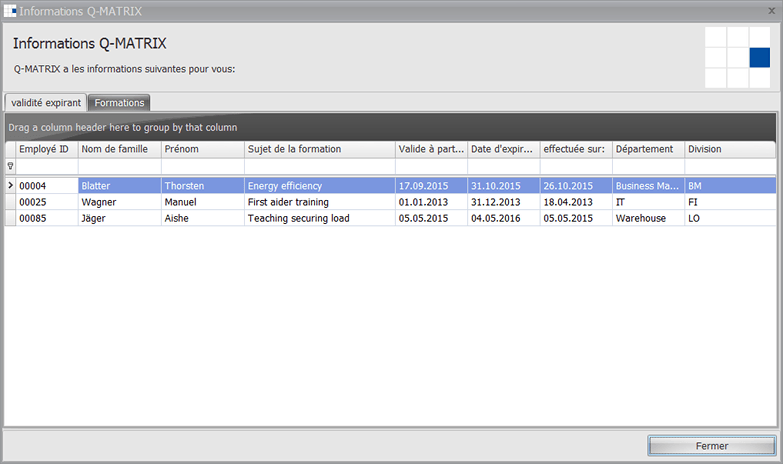Image resolution: width=783 pixels, height=464 pixels.
Task: Click the Division column header
Action: coord(728,149)
